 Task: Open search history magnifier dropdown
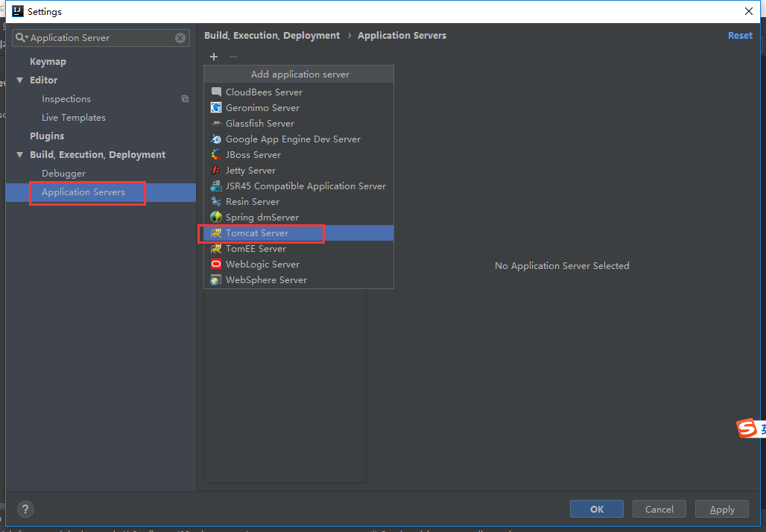pos(22,37)
